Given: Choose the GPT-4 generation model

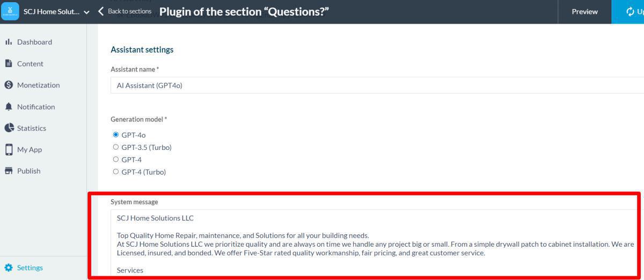Looking at the screenshot, I should (x=116, y=160).
